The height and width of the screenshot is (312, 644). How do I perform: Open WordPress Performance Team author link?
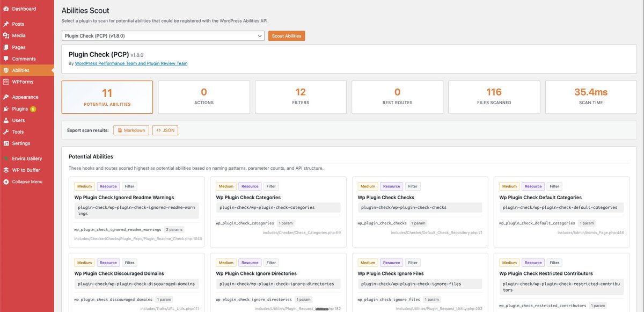131,63
